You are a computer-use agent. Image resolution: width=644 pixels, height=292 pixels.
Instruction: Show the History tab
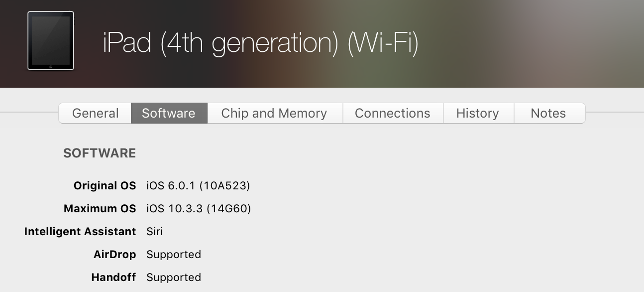click(x=477, y=113)
